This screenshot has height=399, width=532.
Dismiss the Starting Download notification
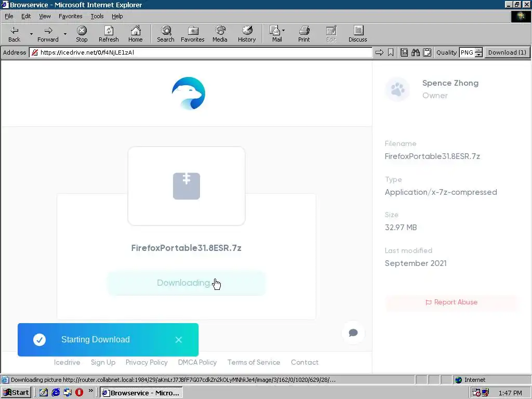pyautogui.click(x=179, y=340)
